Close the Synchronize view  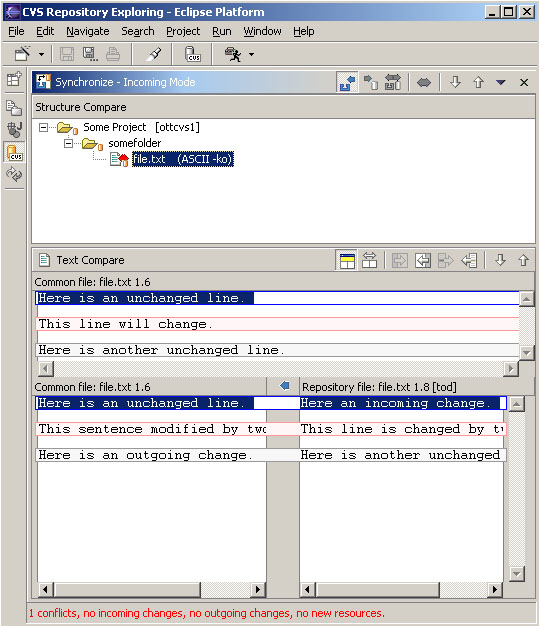tap(524, 83)
